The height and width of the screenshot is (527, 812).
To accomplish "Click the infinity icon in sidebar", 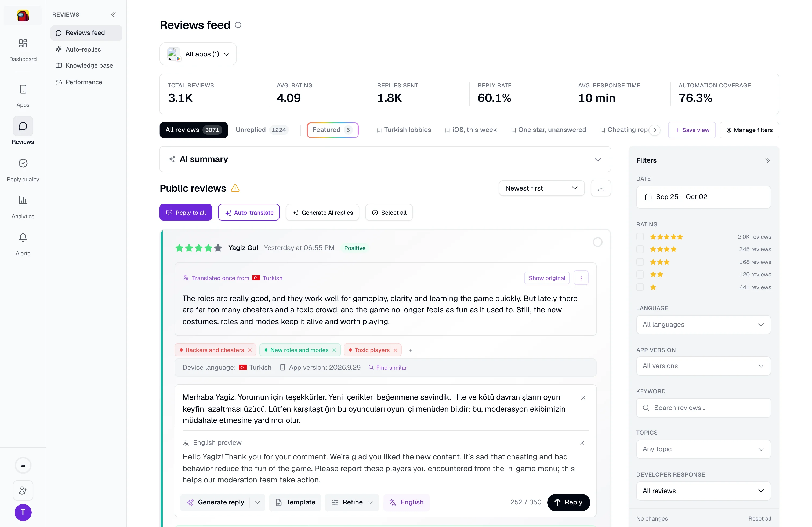I will pos(23,466).
